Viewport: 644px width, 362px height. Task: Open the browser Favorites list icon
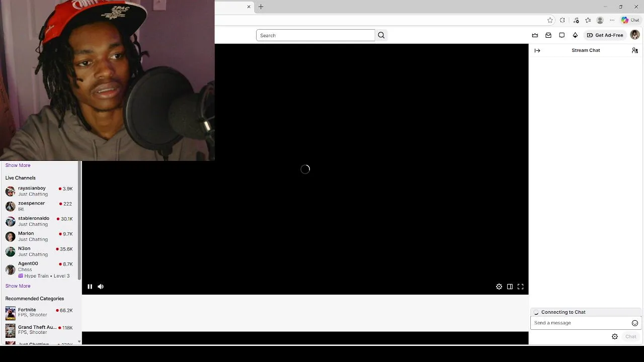588,20
